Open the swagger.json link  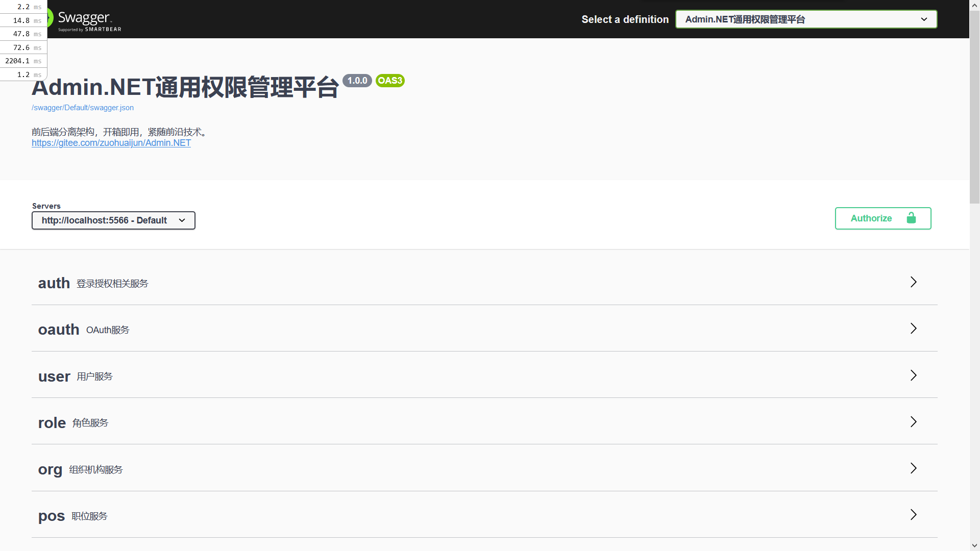tap(83, 108)
